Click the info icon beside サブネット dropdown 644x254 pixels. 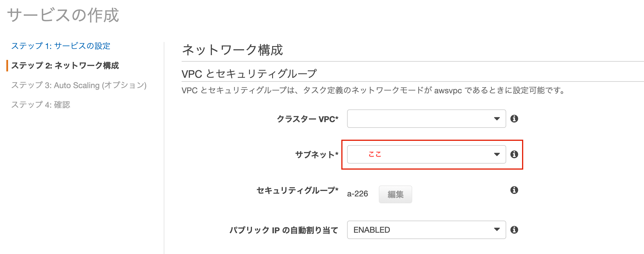[x=515, y=154]
